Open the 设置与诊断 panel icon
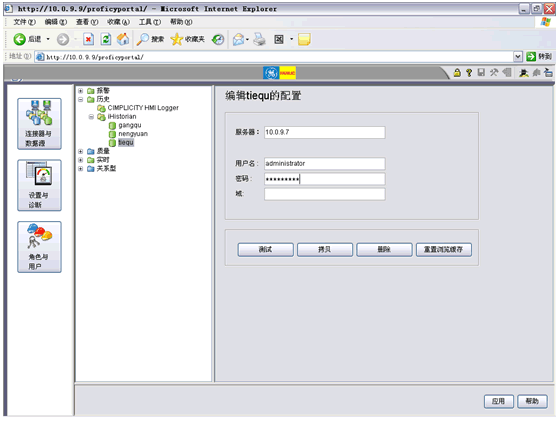The width and height of the screenshot is (559, 423). click(x=39, y=185)
